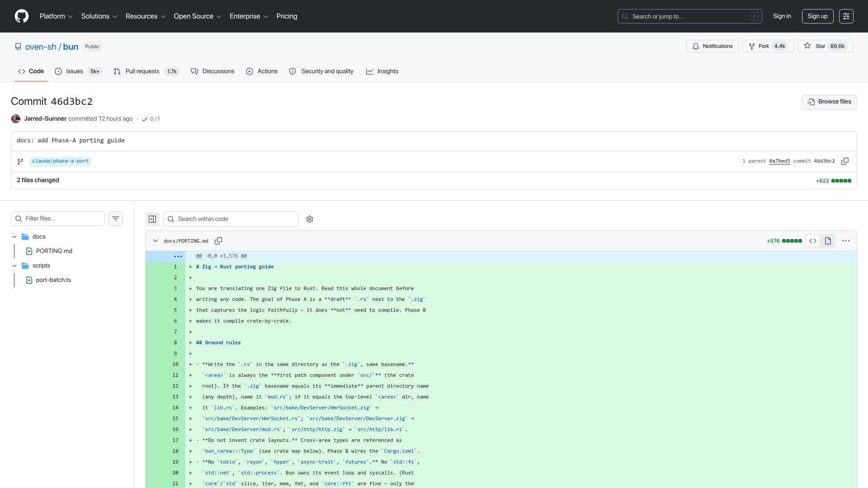
Task: Click the "2 files changed" text
Action: (x=38, y=180)
